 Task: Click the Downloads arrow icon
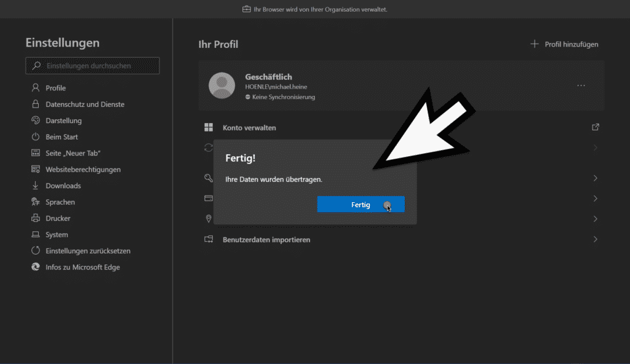pyautogui.click(x=35, y=185)
